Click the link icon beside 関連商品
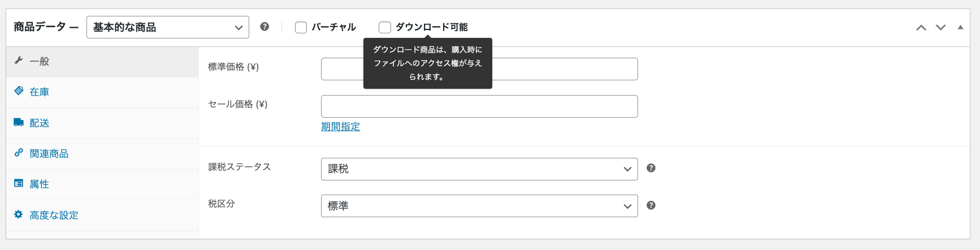This screenshot has width=980, height=250. 19,153
